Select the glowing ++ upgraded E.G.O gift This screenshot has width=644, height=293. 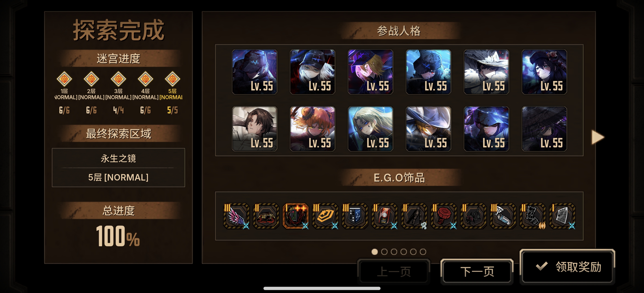[x=296, y=216]
